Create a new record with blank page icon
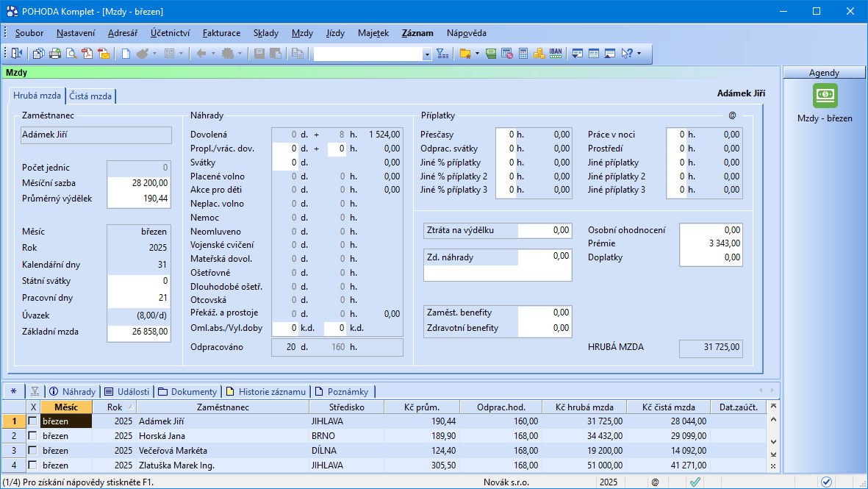The width and height of the screenshot is (868, 489). [x=126, y=54]
